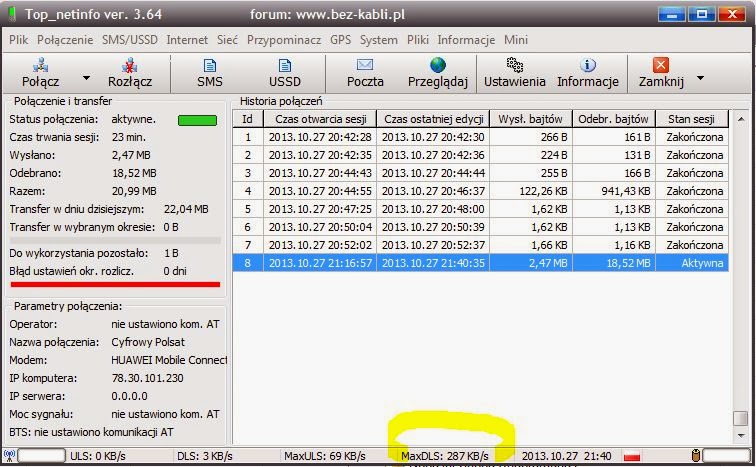Click the history list scroll up arrow
This screenshot has height=467, width=756.
[x=741, y=119]
